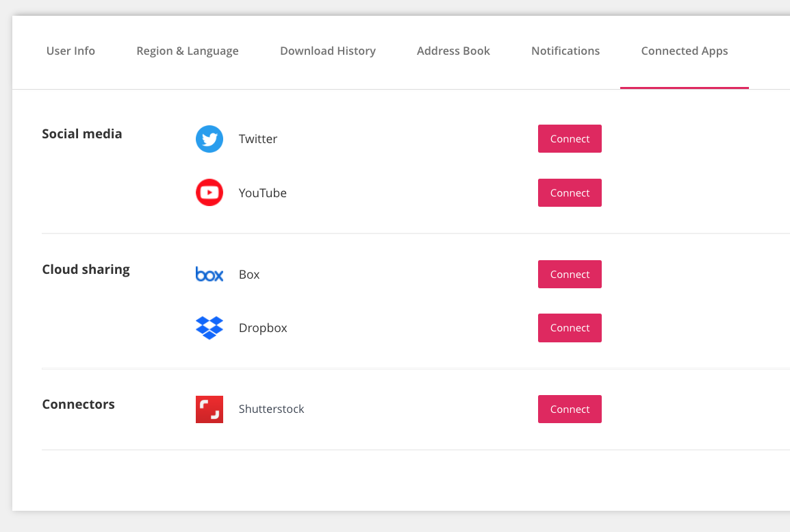This screenshot has height=532, width=790.
Task: Select the Address Book tab
Action: click(x=453, y=51)
